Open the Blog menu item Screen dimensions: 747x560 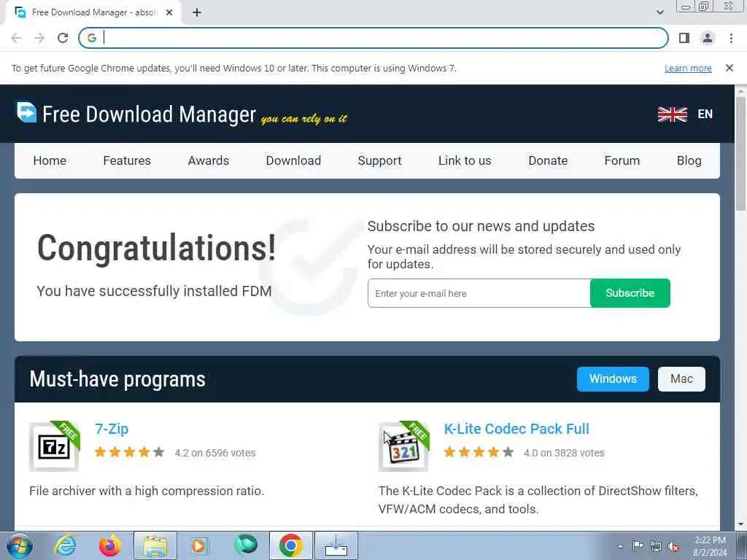[689, 160]
